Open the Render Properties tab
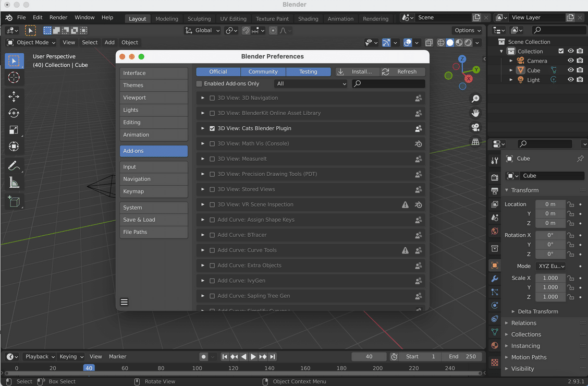The height and width of the screenshot is (386, 588). tap(494, 177)
